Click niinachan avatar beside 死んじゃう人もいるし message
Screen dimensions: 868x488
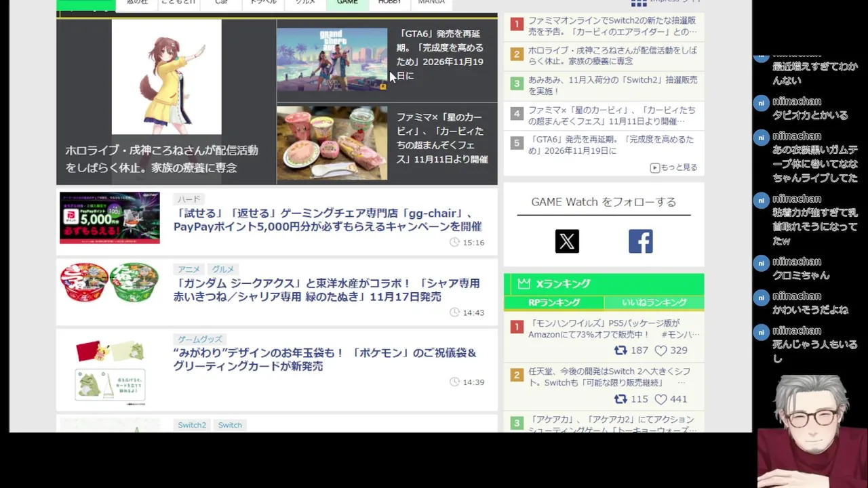(762, 332)
